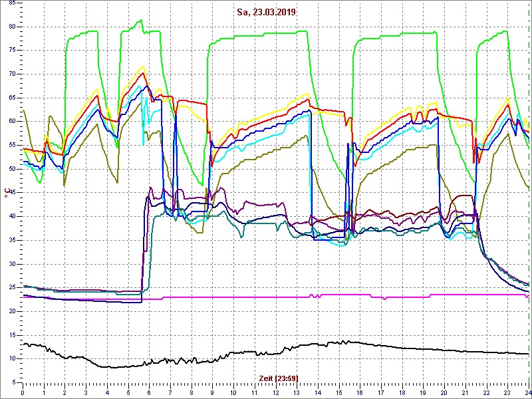Select the "75" value on the temperature axis
The image size is (532, 399).
pos(12,51)
